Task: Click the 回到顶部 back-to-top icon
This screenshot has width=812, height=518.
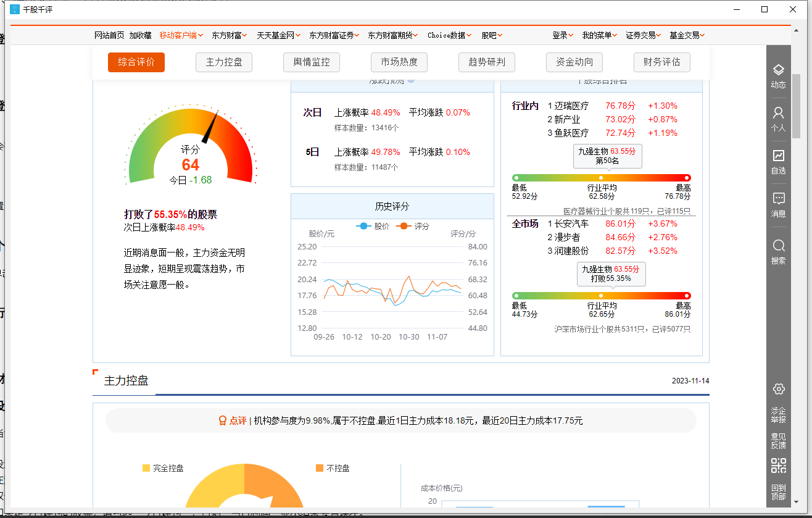Action: [x=778, y=492]
